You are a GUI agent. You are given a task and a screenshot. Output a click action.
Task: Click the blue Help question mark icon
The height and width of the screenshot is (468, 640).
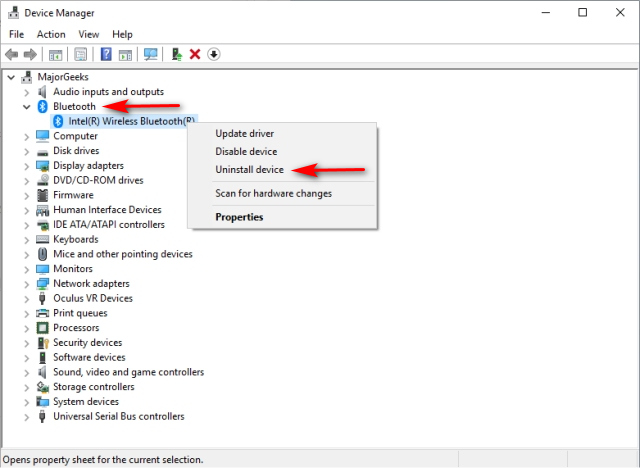pos(106,54)
